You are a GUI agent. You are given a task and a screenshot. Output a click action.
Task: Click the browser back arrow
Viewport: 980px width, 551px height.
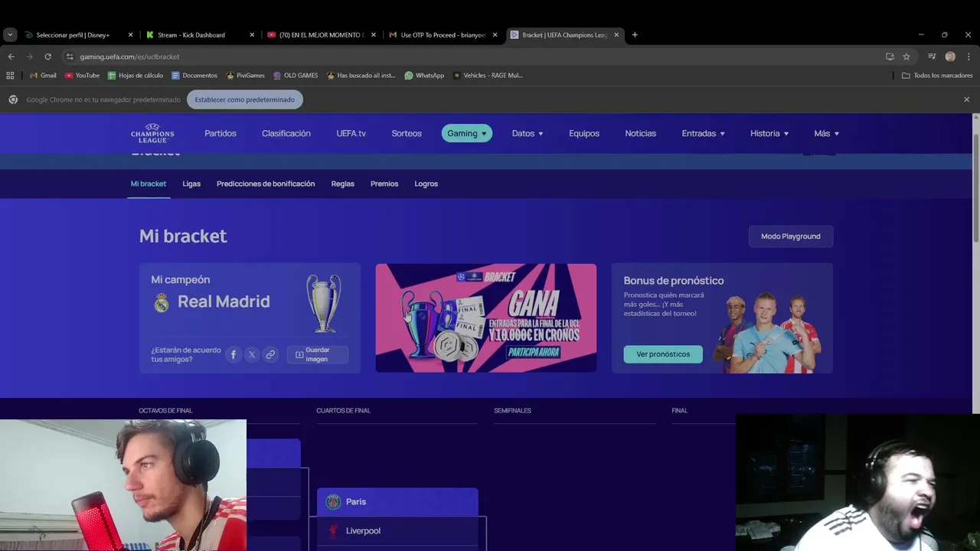[11, 57]
